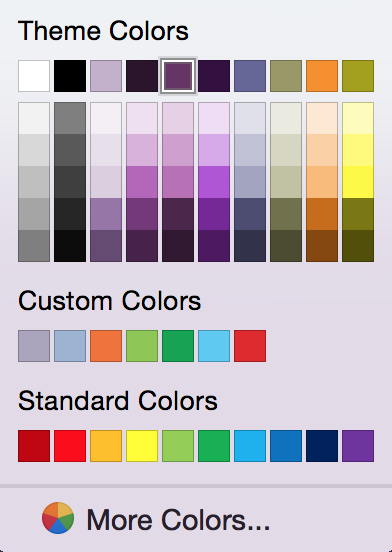The height and width of the screenshot is (552, 392).
Task: Choose the dark green custom color swatch
Action: [x=178, y=346]
